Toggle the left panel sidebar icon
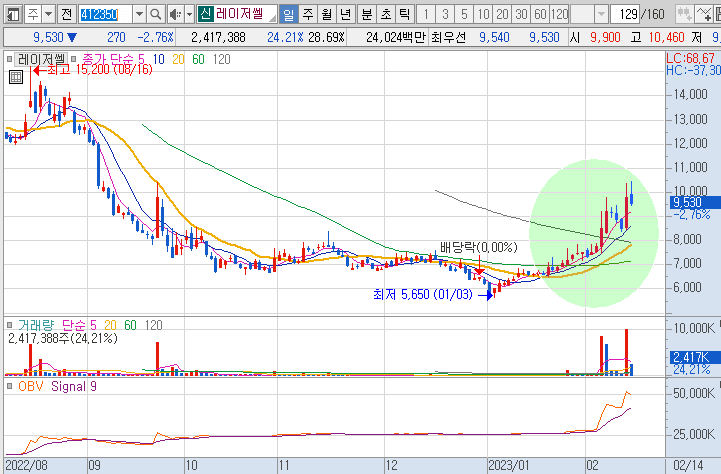The width and height of the screenshot is (721, 474). 12,15
